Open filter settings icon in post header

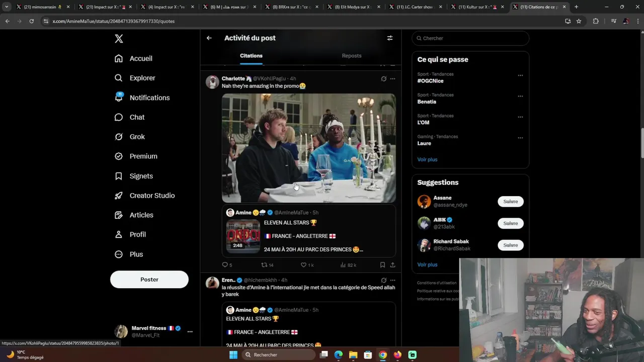pos(389,38)
